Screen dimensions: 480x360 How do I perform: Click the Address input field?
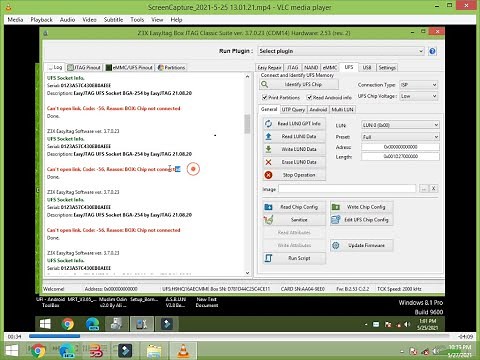pos(400,147)
